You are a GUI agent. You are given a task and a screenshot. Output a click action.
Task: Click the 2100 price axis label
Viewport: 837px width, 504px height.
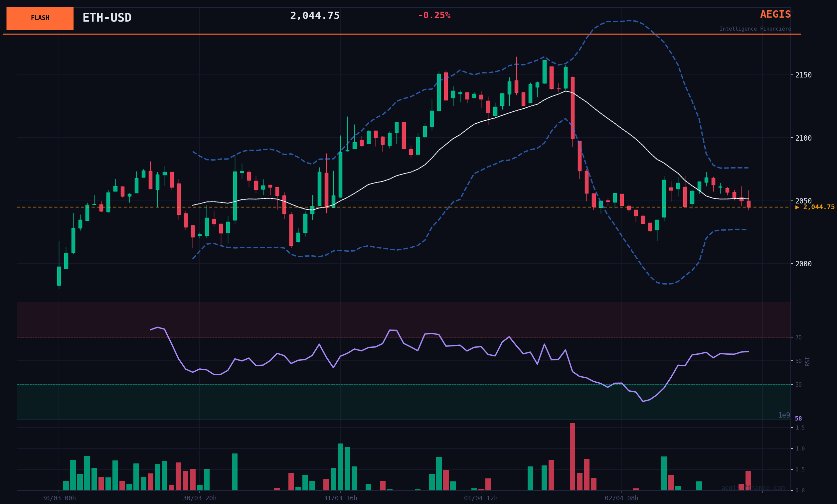point(803,138)
